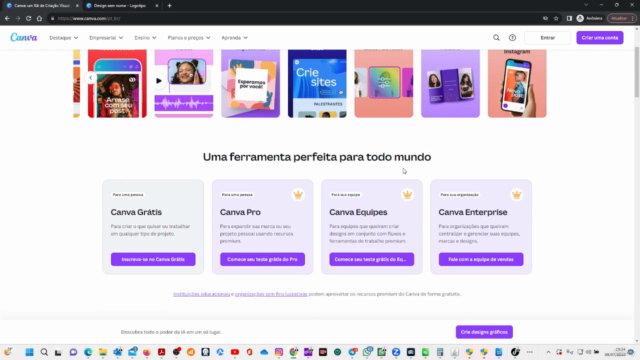Click the Para sua equipe label
The width and height of the screenshot is (640, 360).
[x=346, y=195]
